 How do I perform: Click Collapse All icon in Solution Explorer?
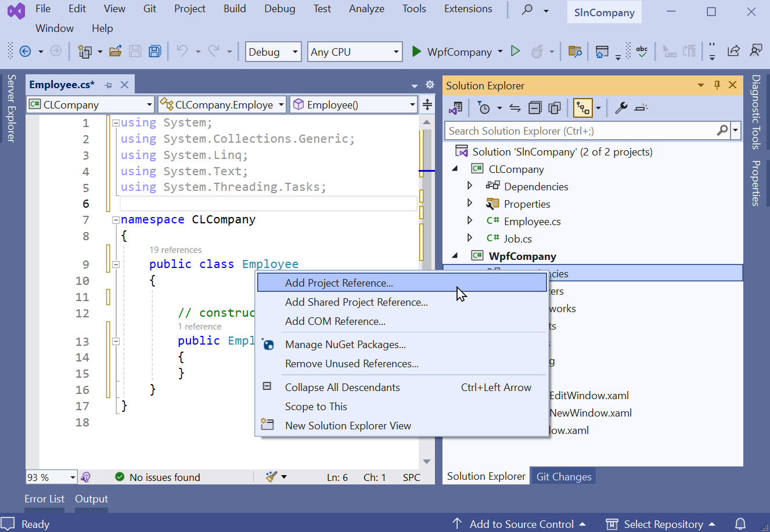click(535, 108)
